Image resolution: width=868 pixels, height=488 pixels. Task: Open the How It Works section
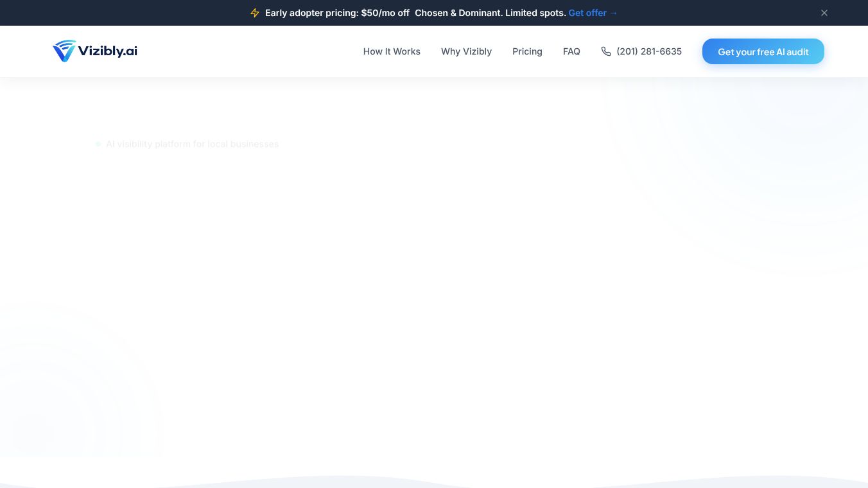pyautogui.click(x=392, y=51)
